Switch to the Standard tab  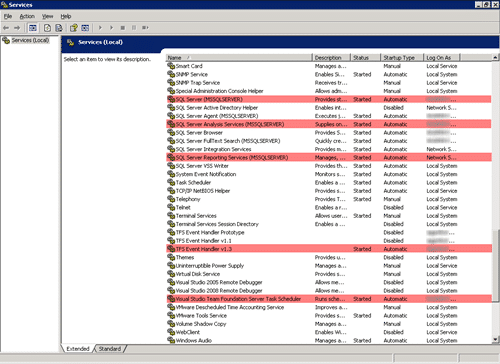(x=110, y=349)
